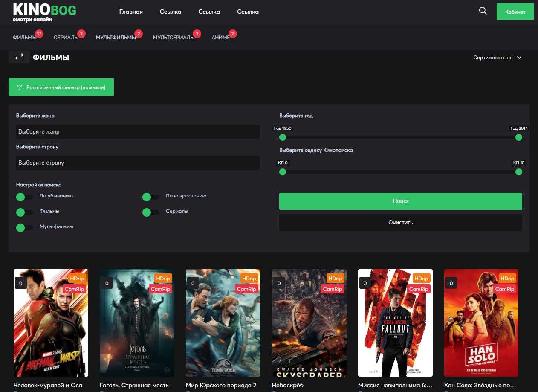Open the Skyscraper movie poster

[x=309, y=323]
